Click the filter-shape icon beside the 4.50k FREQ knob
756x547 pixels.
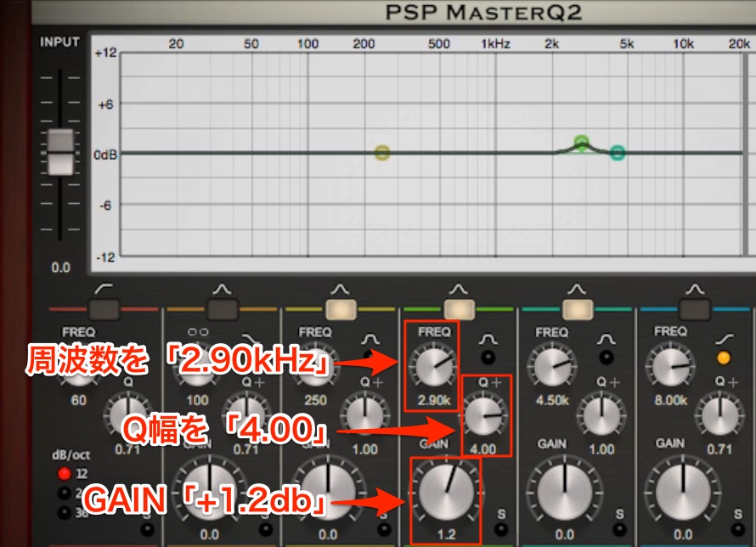(x=606, y=340)
